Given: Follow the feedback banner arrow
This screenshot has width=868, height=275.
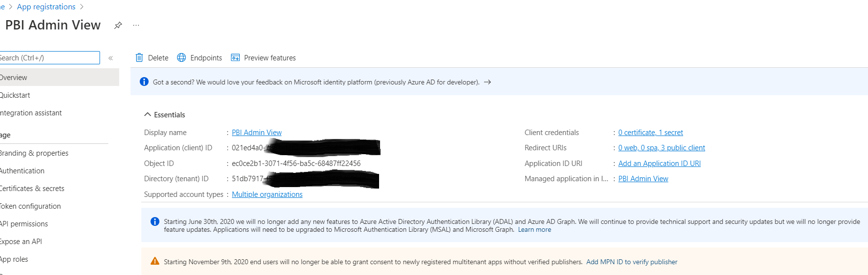Looking at the screenshot, I should pyautogui.click(x=487, y=82).
